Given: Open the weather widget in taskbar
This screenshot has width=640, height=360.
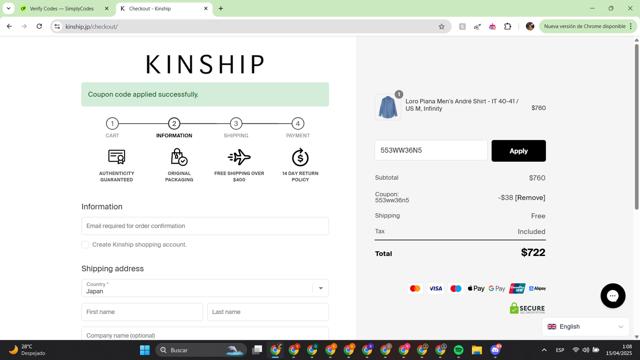Looking at the screenshot, I should (x=28, y=350).
